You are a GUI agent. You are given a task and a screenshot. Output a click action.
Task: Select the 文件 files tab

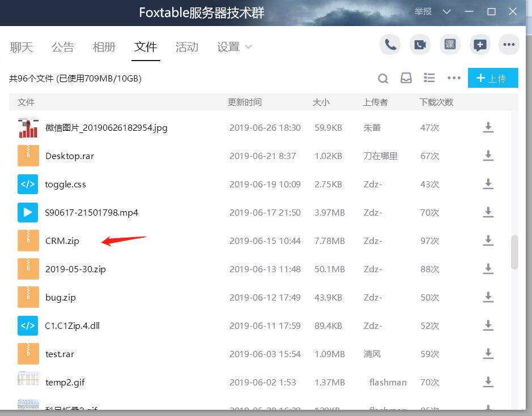coord(146,47)
